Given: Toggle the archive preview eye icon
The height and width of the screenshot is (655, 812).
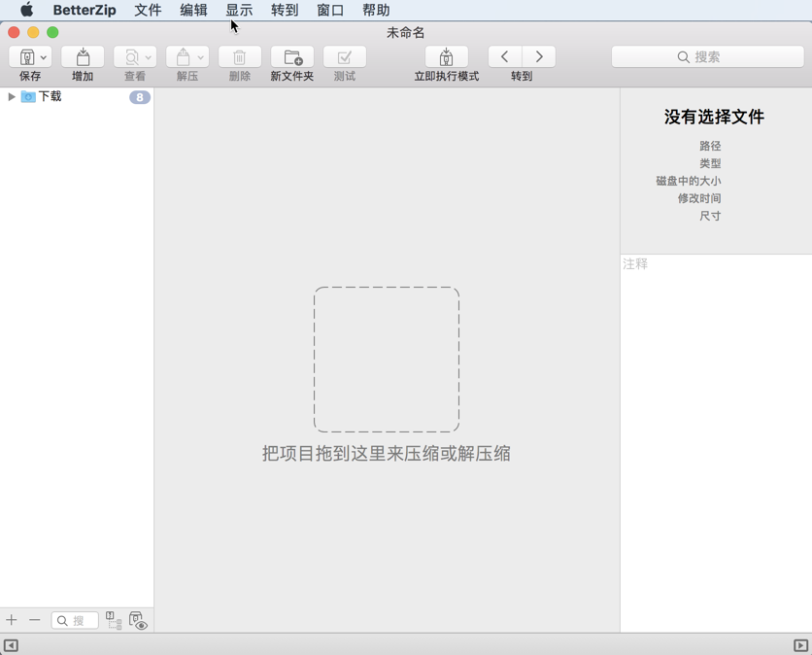Looking at the screenshot, I should [138, 620].
